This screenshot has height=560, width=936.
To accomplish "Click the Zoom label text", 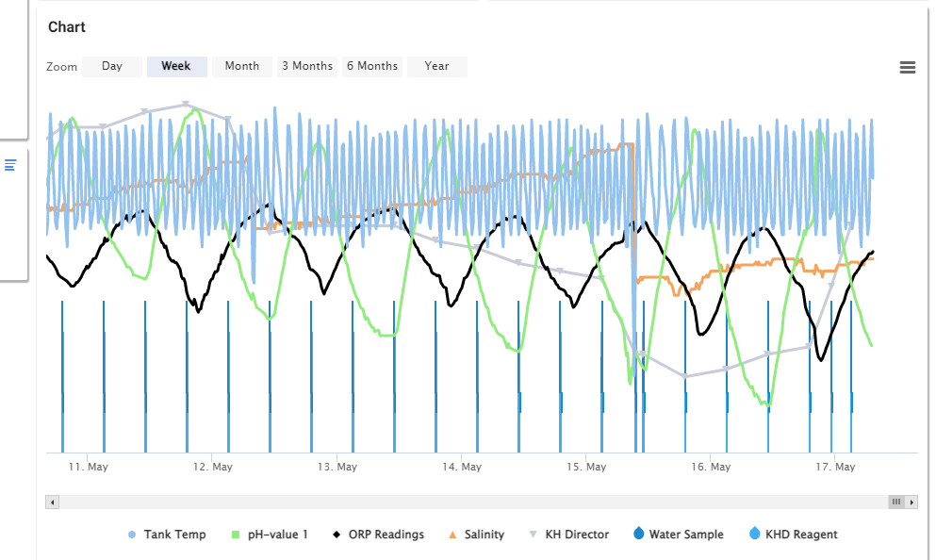I will 61,67.
